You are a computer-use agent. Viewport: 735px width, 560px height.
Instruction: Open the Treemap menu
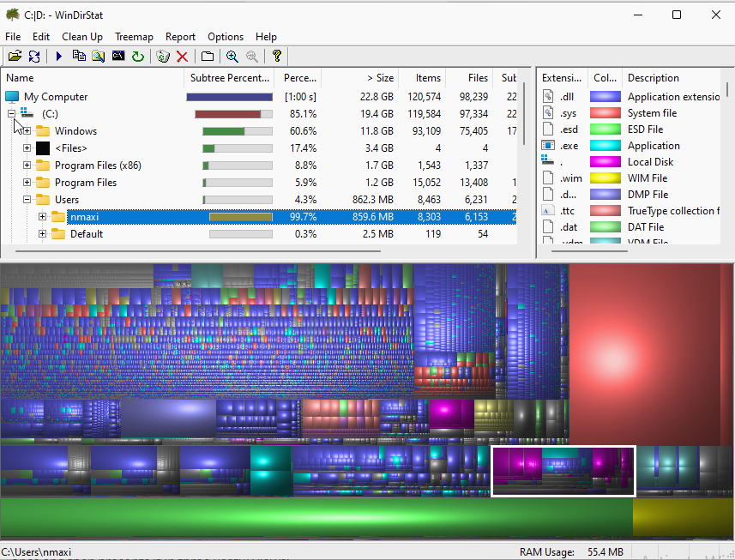[134, 37]
